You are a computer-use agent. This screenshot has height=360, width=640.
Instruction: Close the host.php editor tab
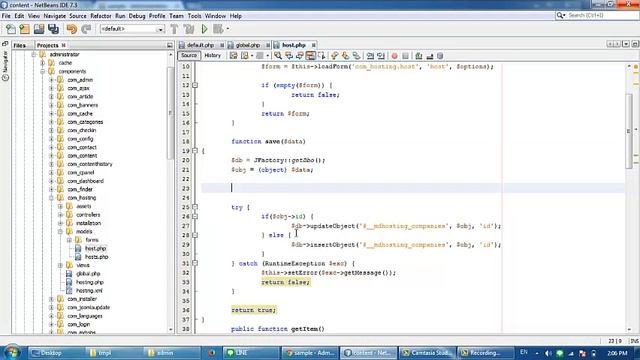tap(313, 45)
